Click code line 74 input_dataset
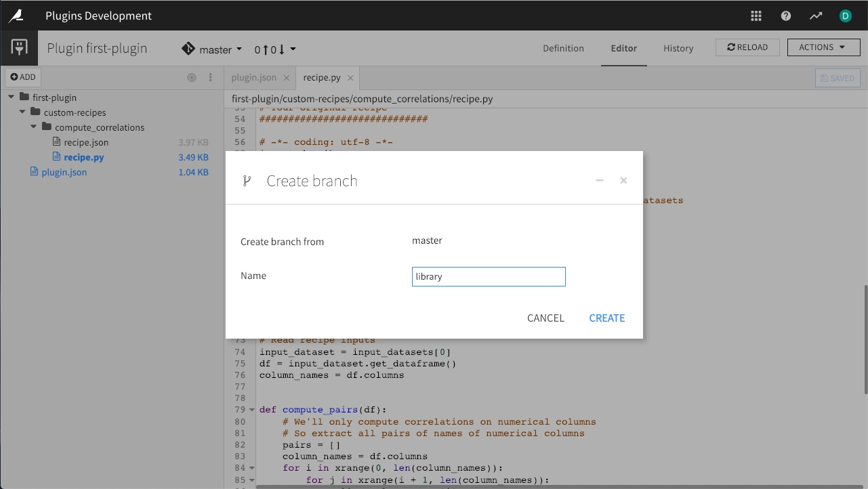868x489 pixels. pyautogui.click(x=355, y=352)
